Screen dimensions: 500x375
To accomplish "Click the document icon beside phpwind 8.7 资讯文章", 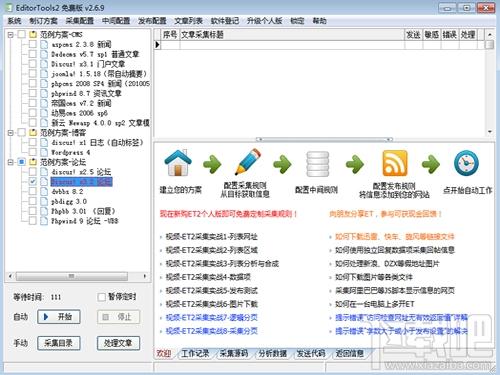I will click(x=44, y=93).
